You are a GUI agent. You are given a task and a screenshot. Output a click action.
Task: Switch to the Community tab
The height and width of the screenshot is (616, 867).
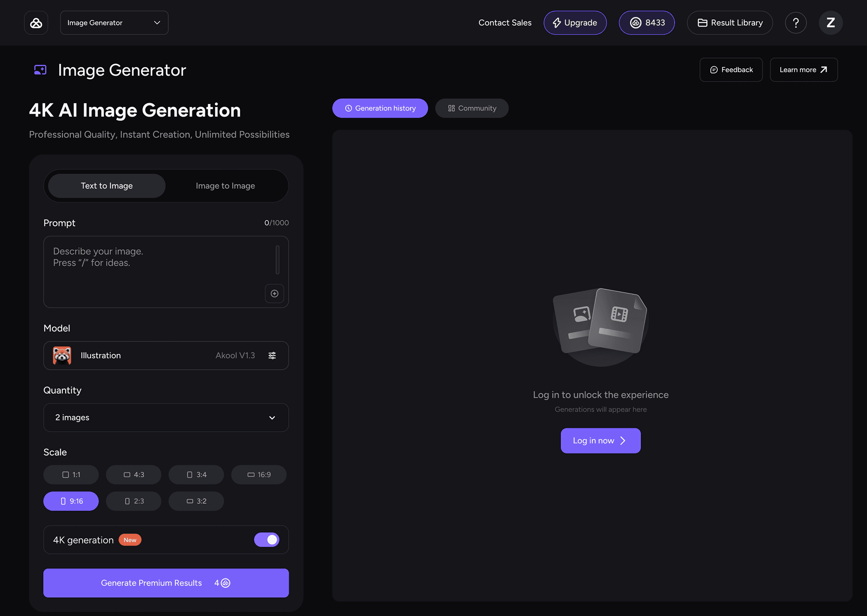[x=472, y=108]
